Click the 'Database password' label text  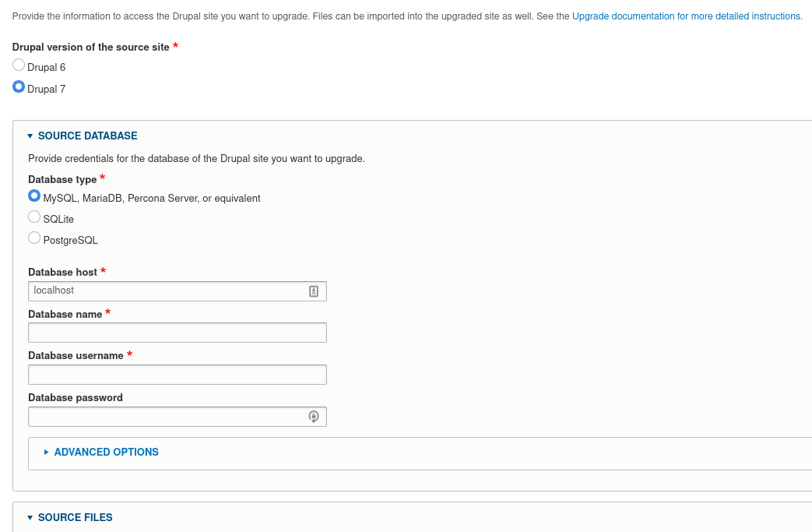tap(76, 397)
